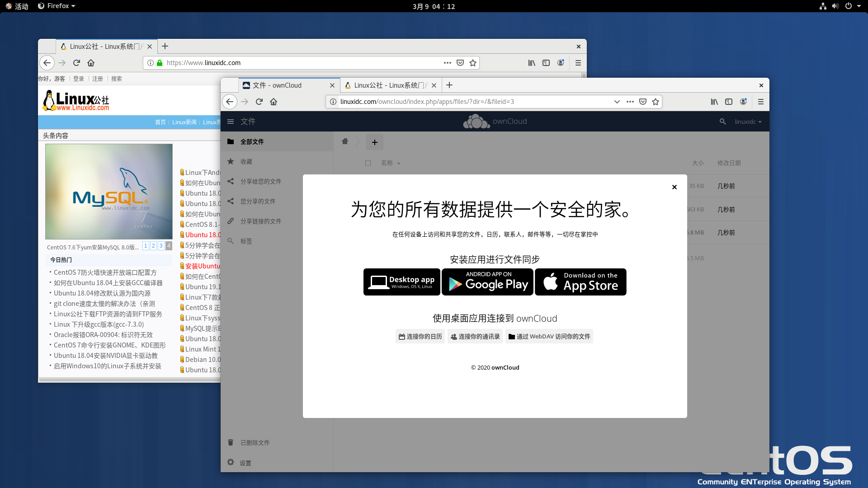The width and height of the screenshot is (868, 488).
Task: Click Linux新闻 in Linux公社 nav bar
Action: tap(184, 122)
